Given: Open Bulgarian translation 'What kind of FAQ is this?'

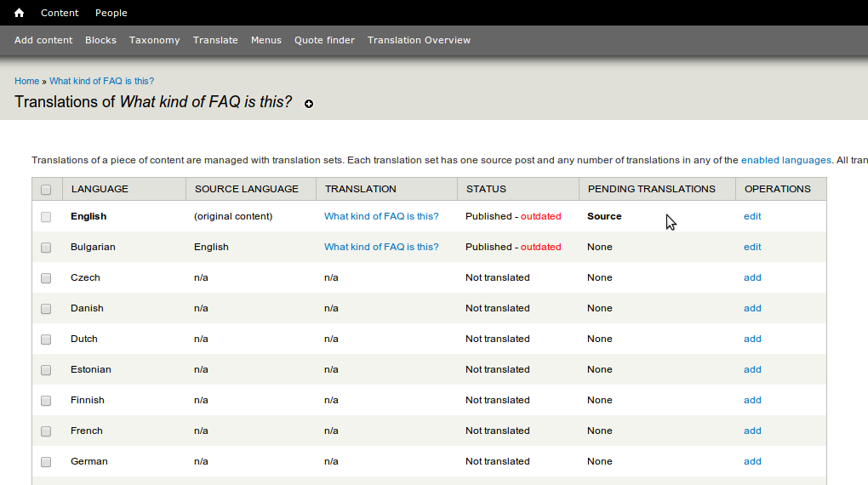Looking at the screenshot, I should click(x=381, y=247).
